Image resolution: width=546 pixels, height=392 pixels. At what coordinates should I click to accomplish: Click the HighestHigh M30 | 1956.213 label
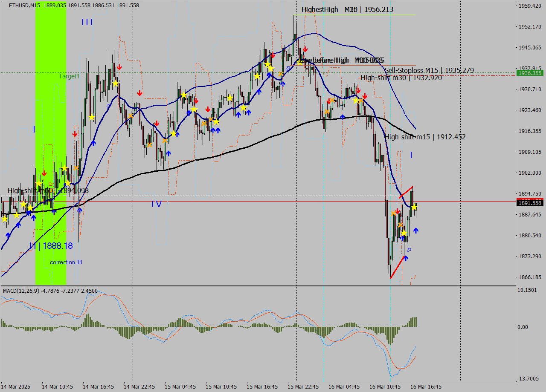[x=348, y=9]
